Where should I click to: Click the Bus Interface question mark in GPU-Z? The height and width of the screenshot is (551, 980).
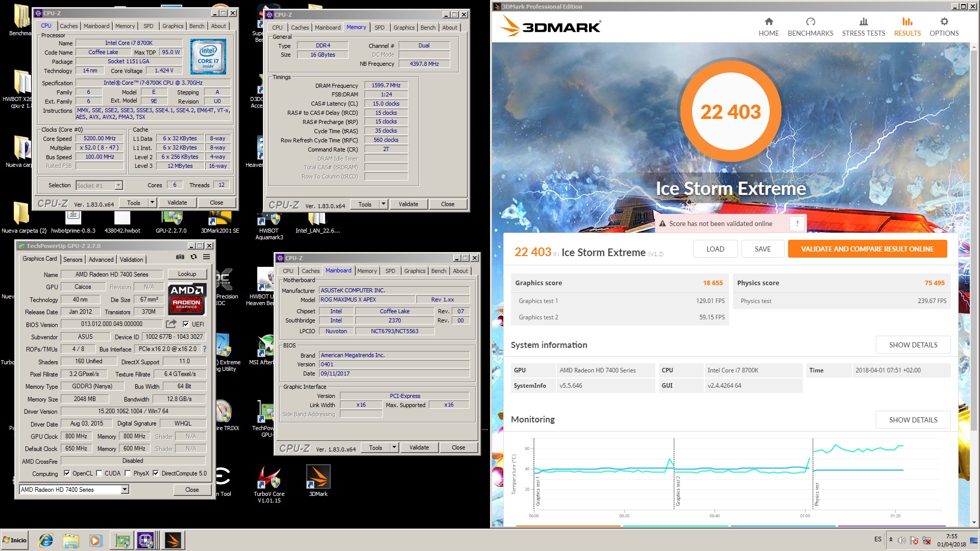(205, 349)
